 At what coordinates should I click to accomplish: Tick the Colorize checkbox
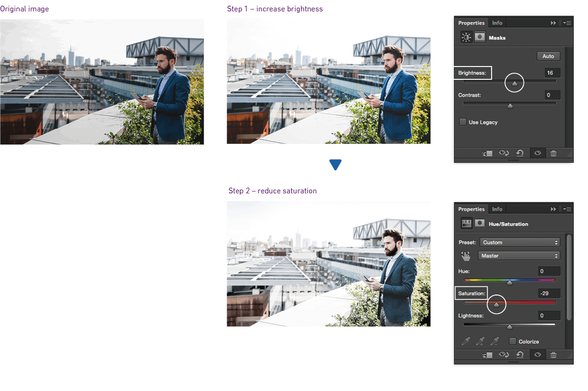pos(512,342)
